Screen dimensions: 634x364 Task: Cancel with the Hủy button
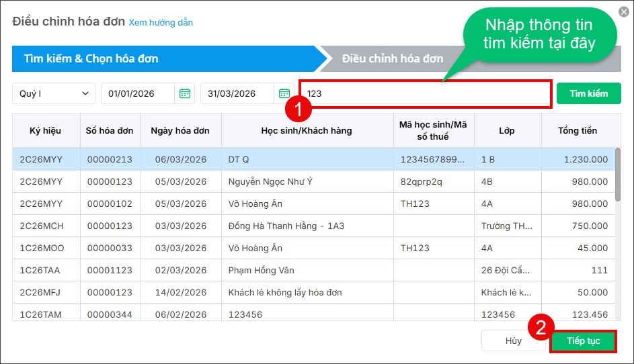513,341
